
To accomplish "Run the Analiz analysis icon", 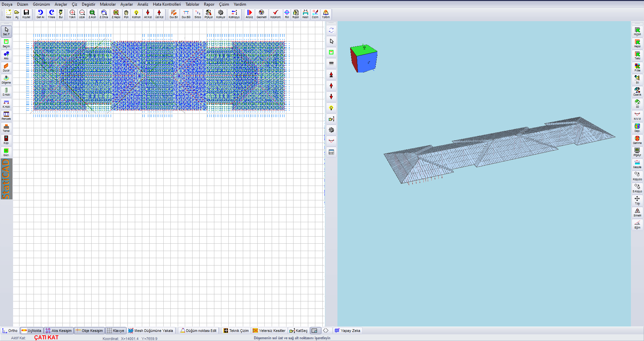I will coord(249,14).
